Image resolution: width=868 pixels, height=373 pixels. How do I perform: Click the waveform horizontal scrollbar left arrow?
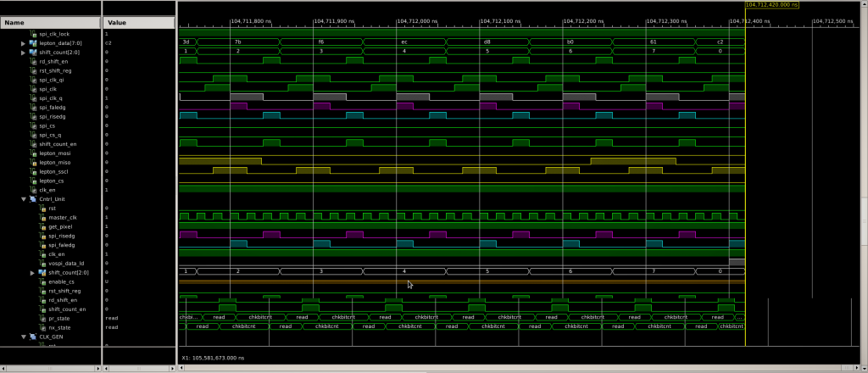pyautogui.click(x=181, y=368)
